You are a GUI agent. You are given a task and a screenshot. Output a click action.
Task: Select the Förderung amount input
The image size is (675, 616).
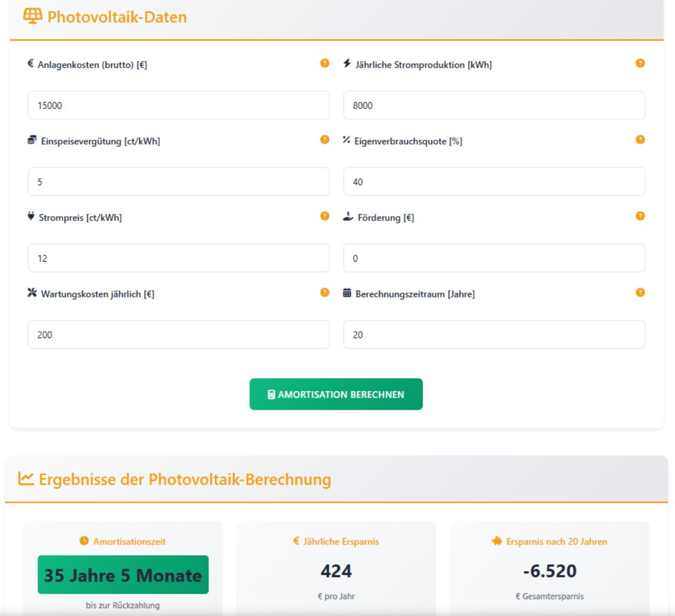click(x=494, y=258)
